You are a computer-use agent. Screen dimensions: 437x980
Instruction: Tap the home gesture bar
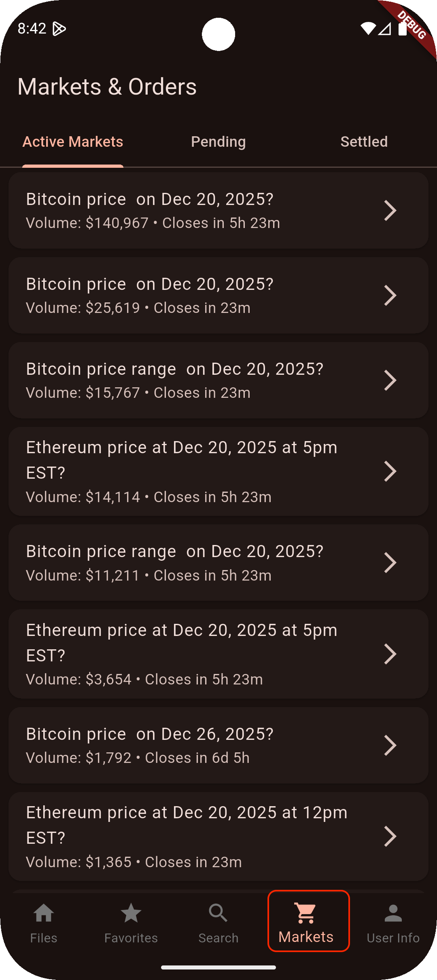[218, 967]
